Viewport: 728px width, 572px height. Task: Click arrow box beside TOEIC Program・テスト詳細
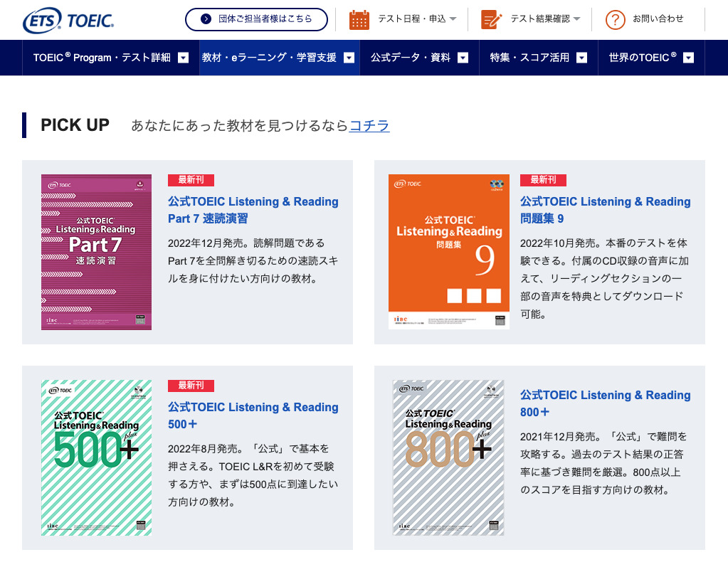pos(184,58)
